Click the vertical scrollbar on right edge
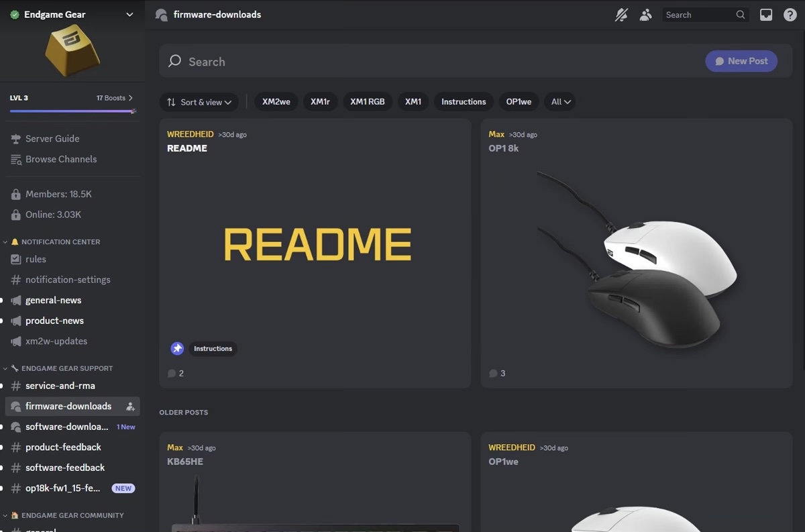Image resolution: width=805 pixels, height=532 pixels. tap(802, 201)
